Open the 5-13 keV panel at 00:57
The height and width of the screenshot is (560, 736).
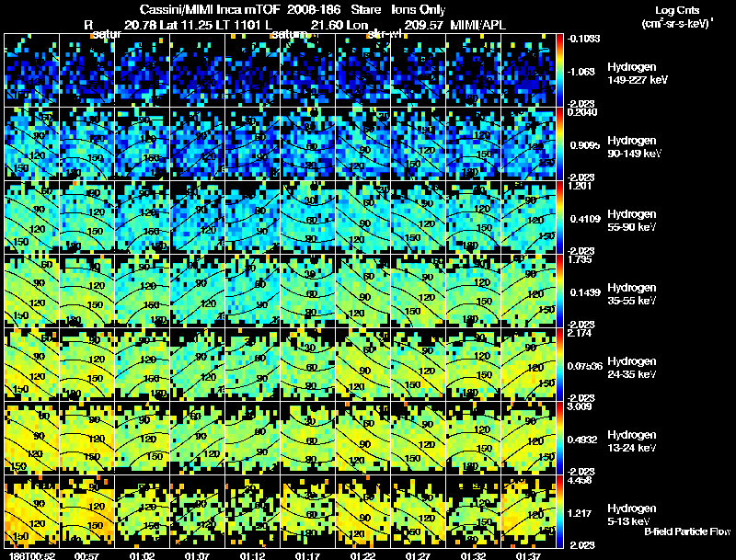click(86, 511)
